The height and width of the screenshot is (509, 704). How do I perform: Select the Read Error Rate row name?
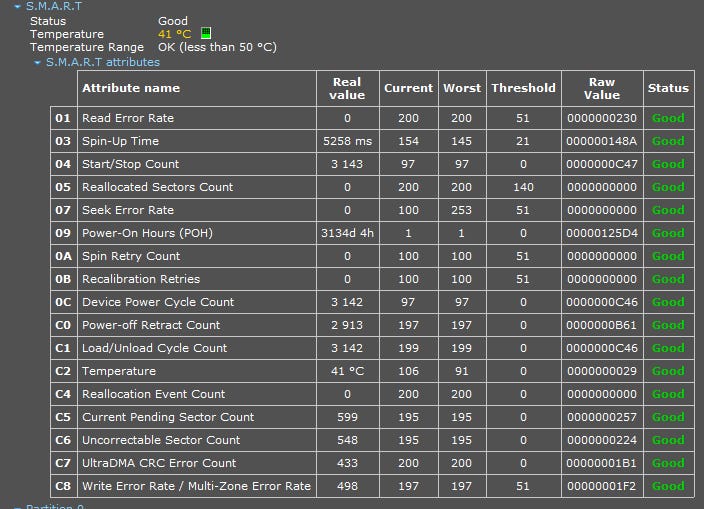pos(128,118)
